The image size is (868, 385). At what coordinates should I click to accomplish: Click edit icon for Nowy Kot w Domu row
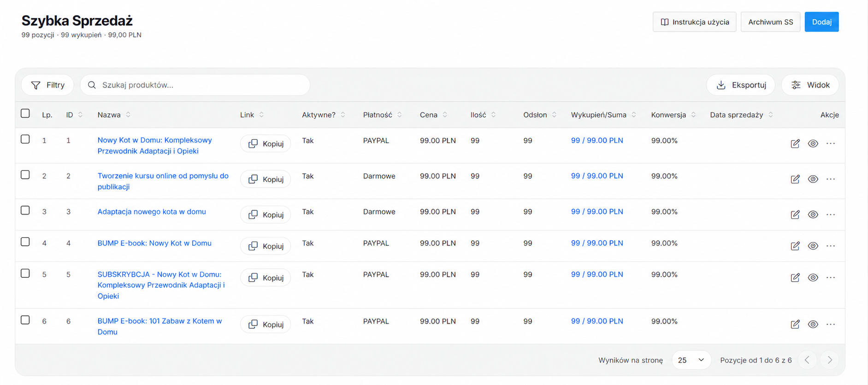pyautogui.click(x=795, y=144)
